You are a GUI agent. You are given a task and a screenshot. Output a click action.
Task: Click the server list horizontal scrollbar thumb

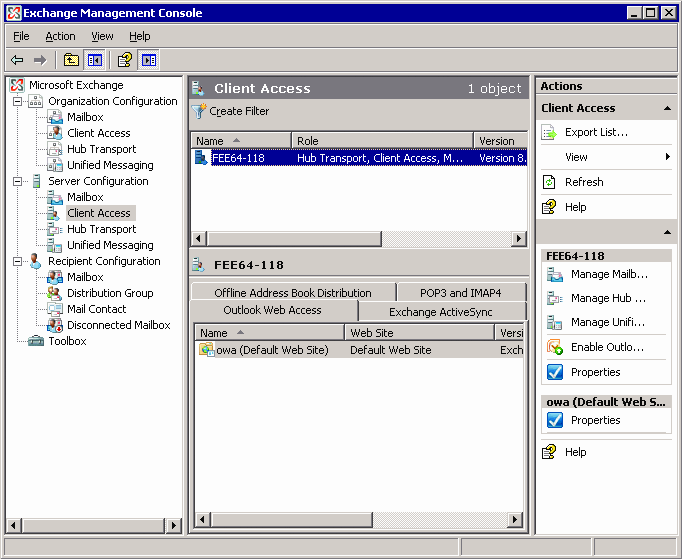point(294,238)
